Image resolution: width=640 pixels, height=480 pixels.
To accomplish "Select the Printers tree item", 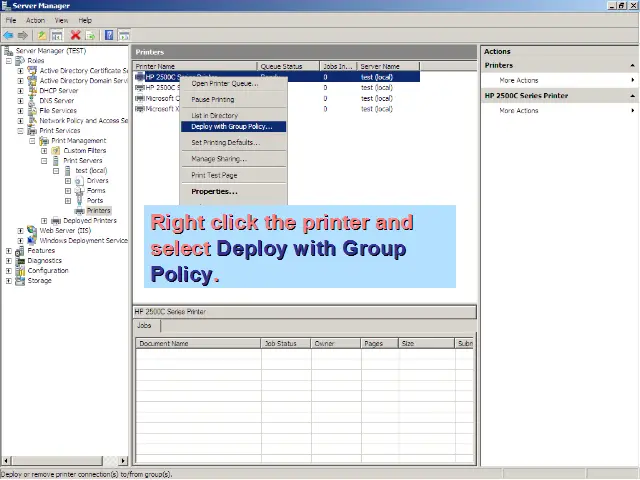I will tap(98, 211).
